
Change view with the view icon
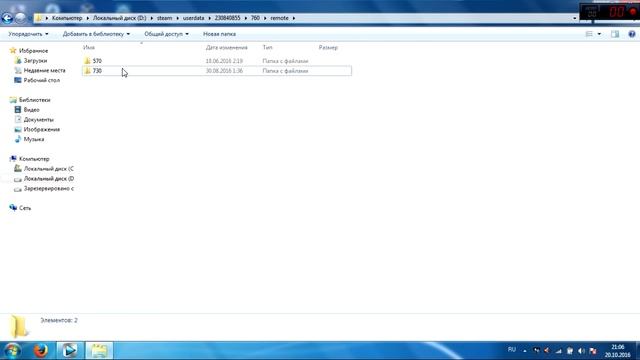tap(589, 34)
